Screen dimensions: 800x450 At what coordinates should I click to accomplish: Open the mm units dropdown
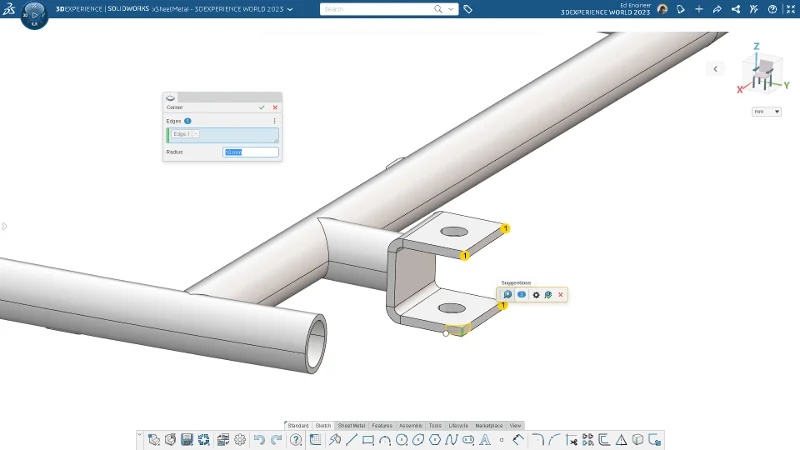click(x=765, y=112)
